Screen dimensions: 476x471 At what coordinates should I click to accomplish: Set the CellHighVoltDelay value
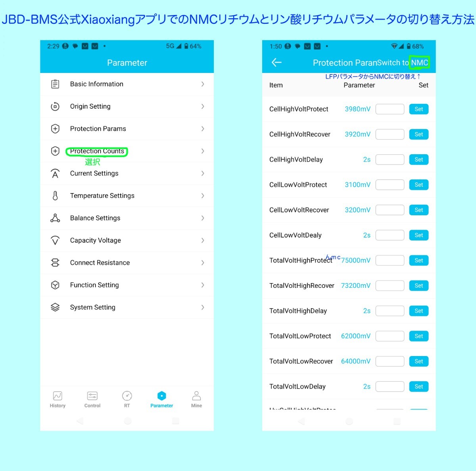[x=419, y=159]
